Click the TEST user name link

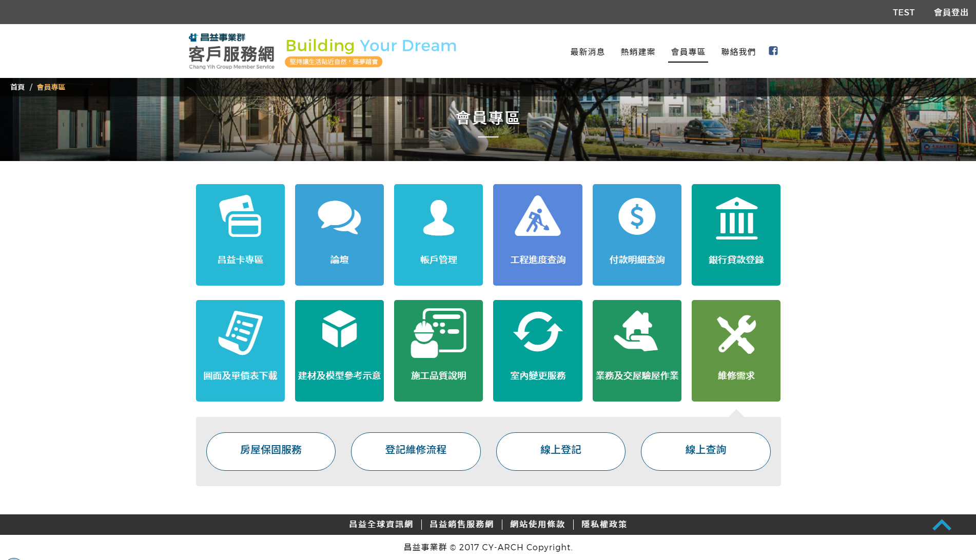click(904, 12)
